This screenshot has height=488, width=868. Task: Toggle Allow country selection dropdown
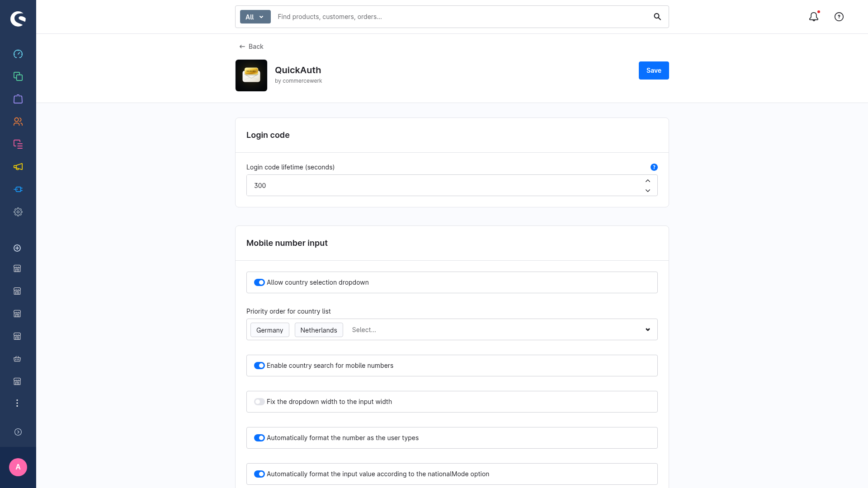pos(259,282)
